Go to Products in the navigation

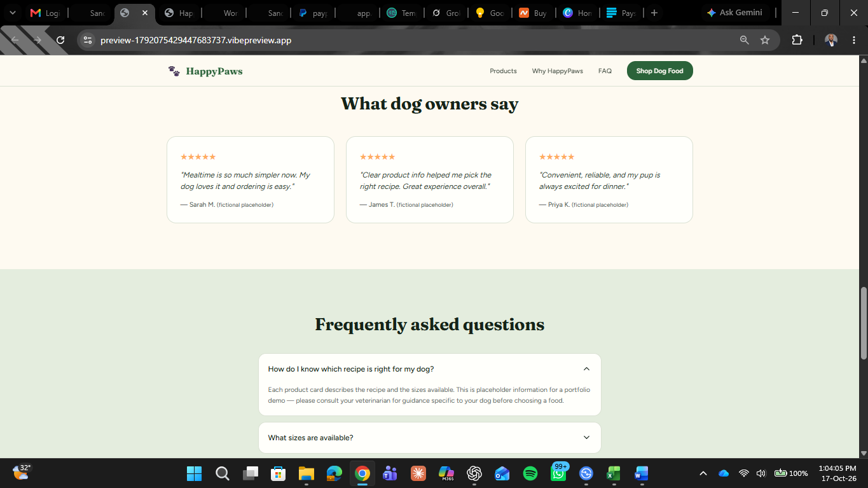tap(503, 71)
